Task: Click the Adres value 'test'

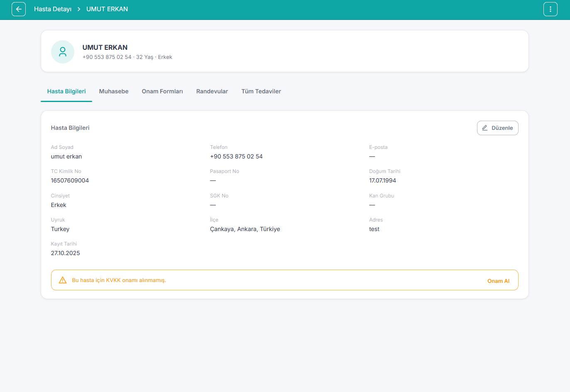Action: [374, 229]
